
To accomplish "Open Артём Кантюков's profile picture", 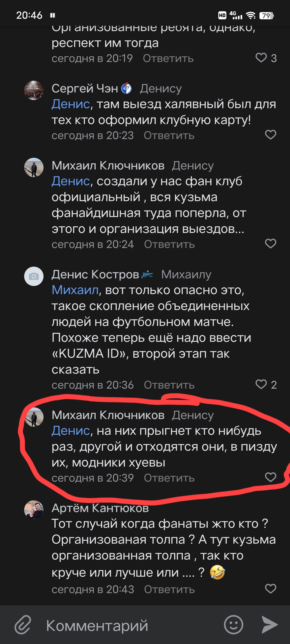I will (x=34, y=510).
